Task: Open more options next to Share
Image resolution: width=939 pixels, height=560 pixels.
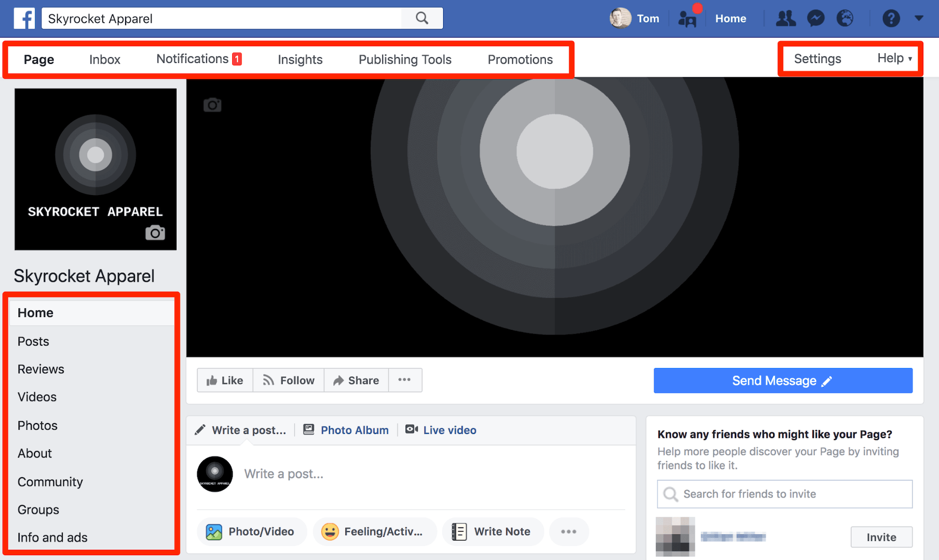Action: tap(405, 380)
